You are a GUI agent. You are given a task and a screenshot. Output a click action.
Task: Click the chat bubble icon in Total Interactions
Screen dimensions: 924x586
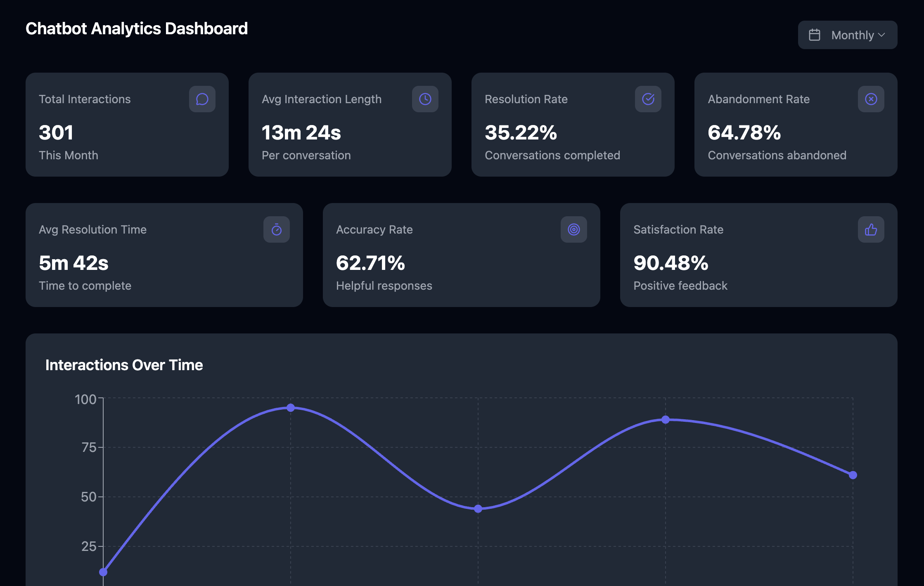(x=202, y=99)
